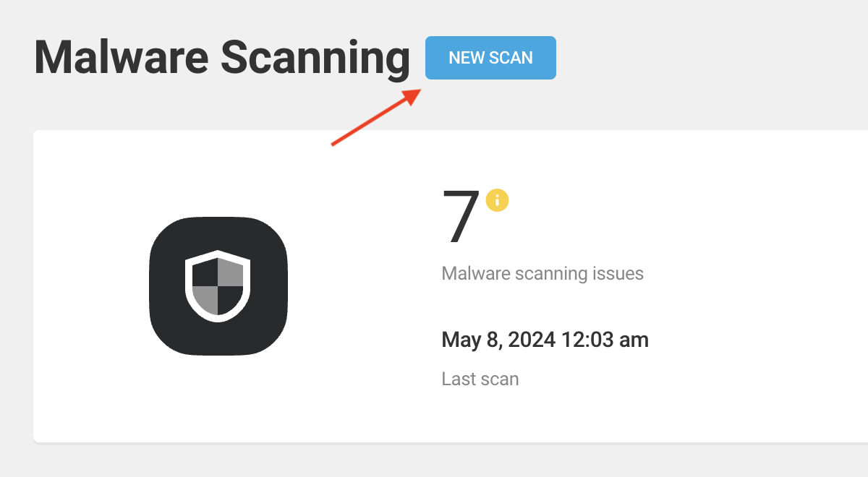Click the "Last scan" label

(x=480, y=378)
